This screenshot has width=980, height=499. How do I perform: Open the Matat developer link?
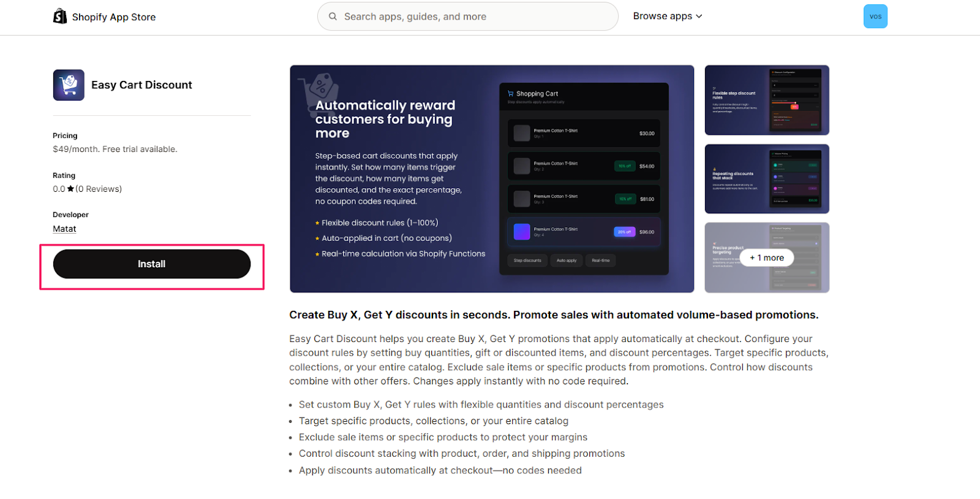[x=64, y=229]
